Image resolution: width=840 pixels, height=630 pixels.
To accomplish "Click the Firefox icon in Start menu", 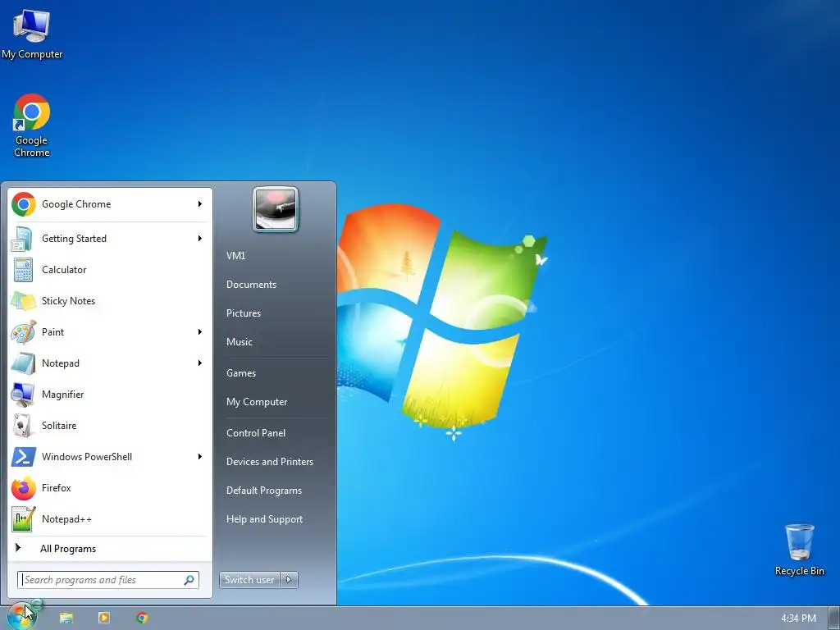I will [x=24, y=488].
